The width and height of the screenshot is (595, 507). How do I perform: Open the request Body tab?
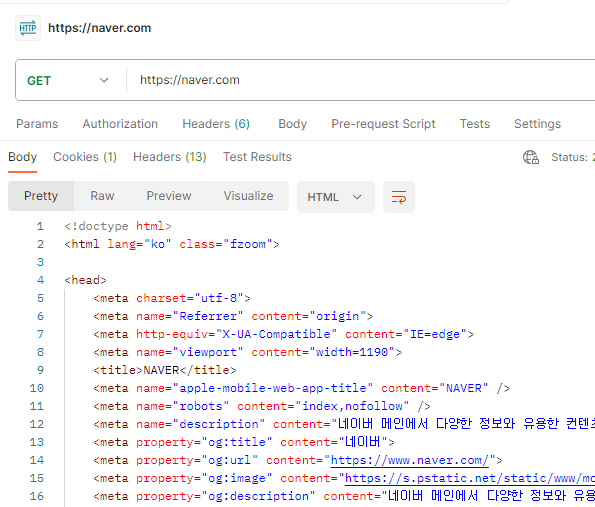click(x=293, y=124)
